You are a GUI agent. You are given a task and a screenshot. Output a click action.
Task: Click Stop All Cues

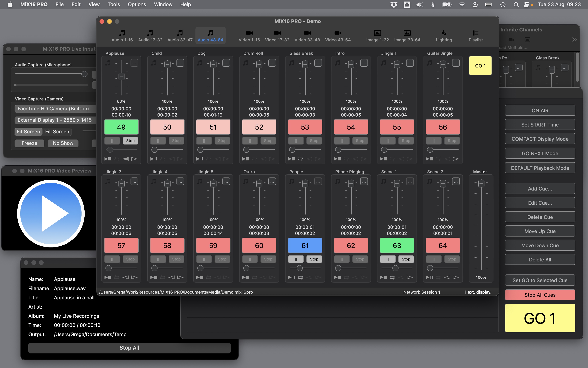click(x=540, y=295)
